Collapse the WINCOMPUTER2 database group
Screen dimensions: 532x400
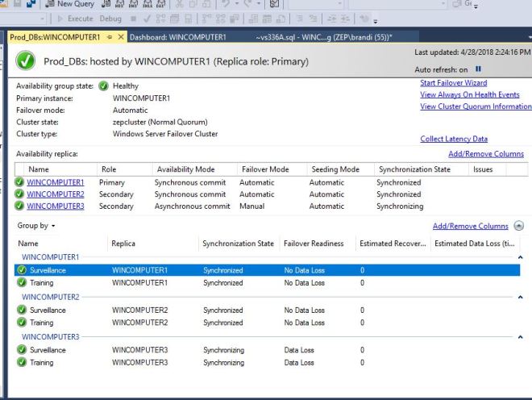point(520,297)
